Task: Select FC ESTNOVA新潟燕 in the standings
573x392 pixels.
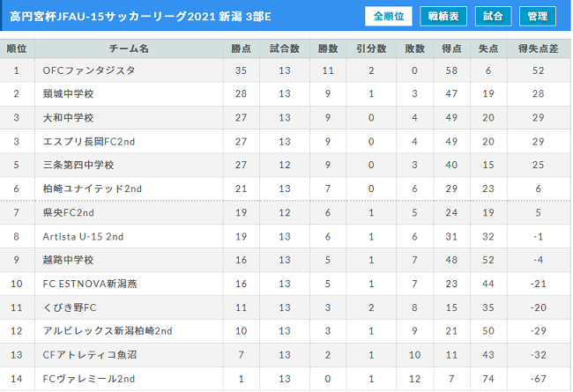Action: point(90,284)
